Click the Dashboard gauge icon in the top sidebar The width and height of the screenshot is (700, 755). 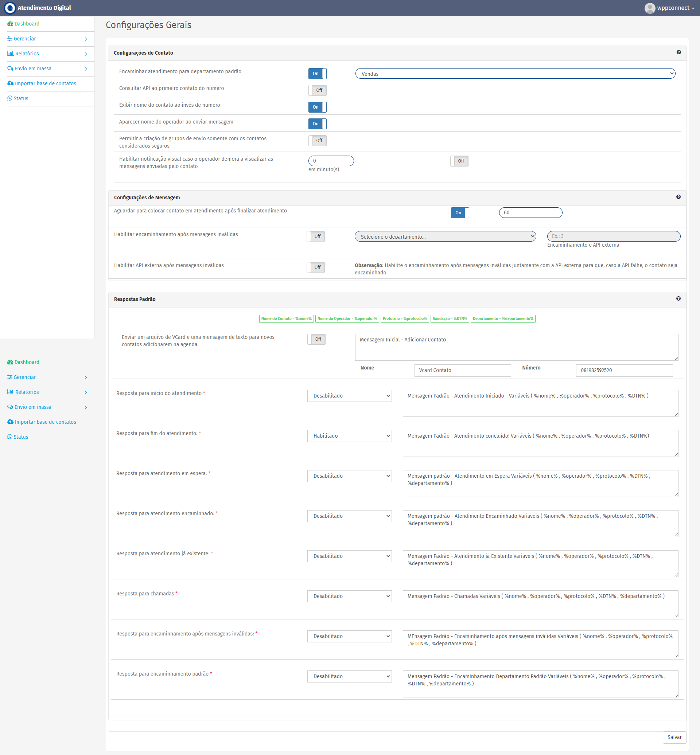10,24
